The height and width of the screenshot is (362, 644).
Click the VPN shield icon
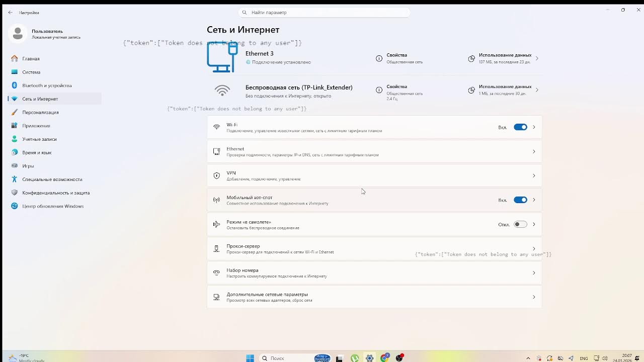click(216, 175)
